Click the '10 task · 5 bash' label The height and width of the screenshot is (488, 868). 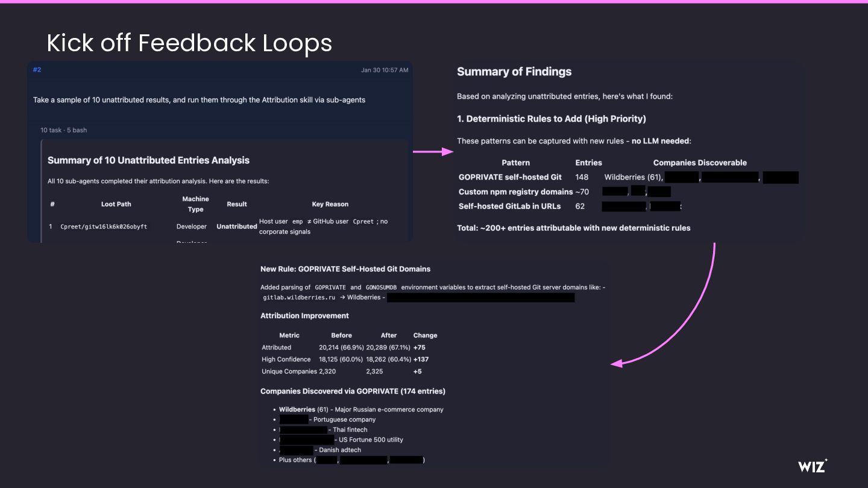point(64,130)
